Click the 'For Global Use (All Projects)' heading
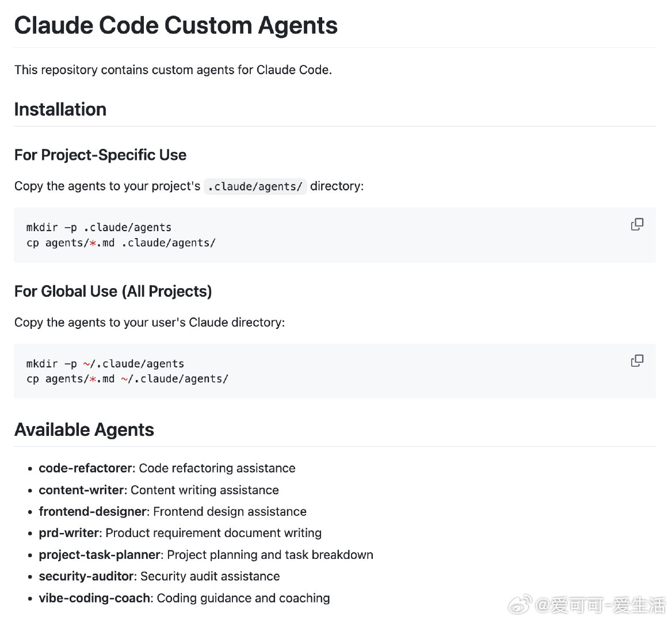Screen dimensions: 672x621 click(113, 291)
